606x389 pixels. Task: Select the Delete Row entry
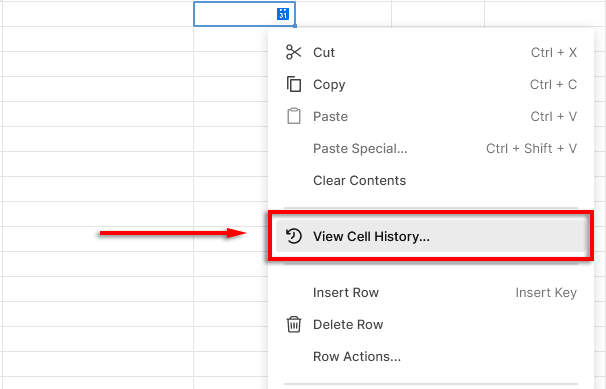click(431, 324)
